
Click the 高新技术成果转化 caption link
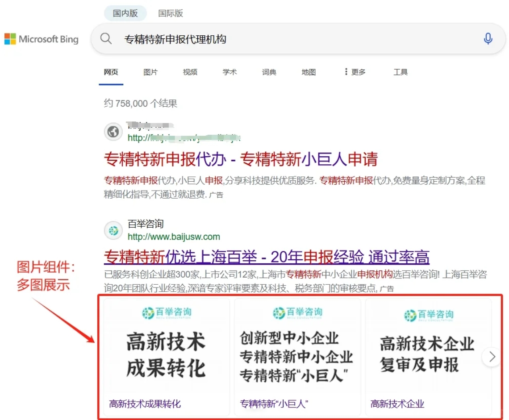click(145, 404)
